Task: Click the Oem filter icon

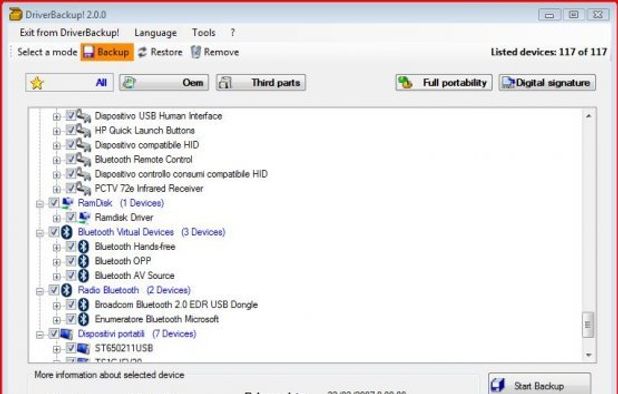Action: tap(129, 82)
